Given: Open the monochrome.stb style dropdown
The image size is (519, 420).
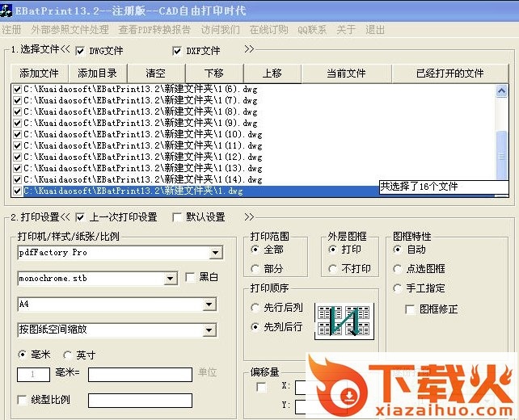Looking at the screenshot, I should [170, 279].
